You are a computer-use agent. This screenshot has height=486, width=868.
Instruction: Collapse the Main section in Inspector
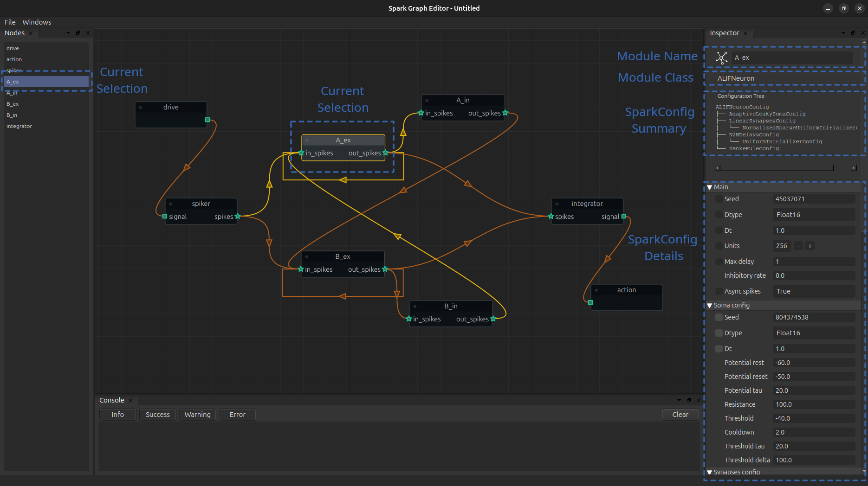[710, 187]
